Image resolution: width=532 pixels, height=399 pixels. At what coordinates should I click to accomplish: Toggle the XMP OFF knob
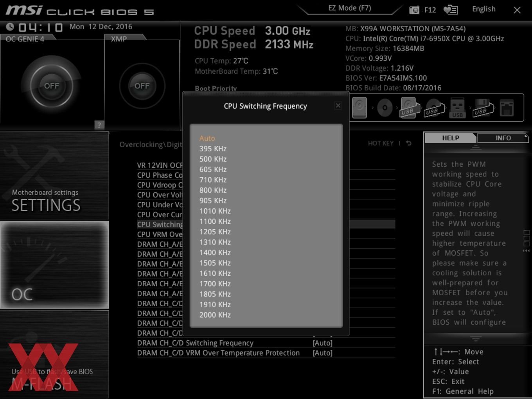(x=142, y=86)
